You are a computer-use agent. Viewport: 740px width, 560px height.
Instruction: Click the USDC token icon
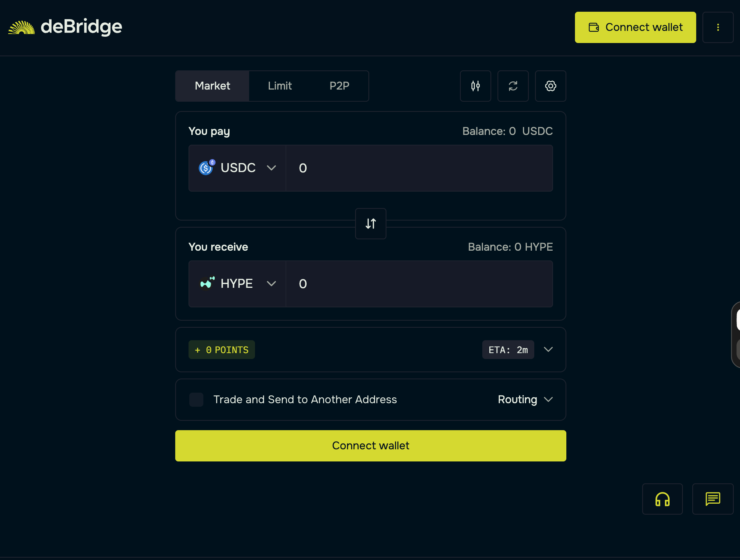pos(207,167)
